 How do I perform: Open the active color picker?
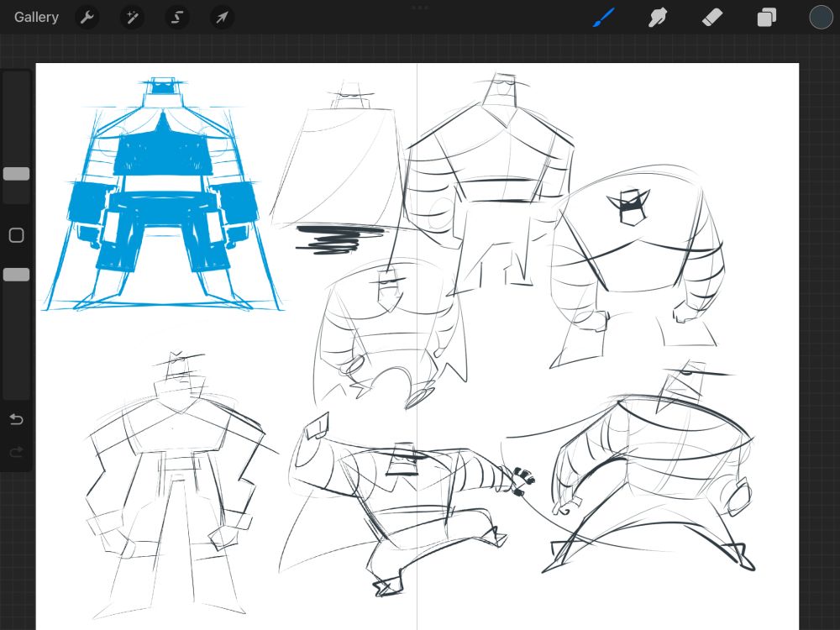point(821,17)
